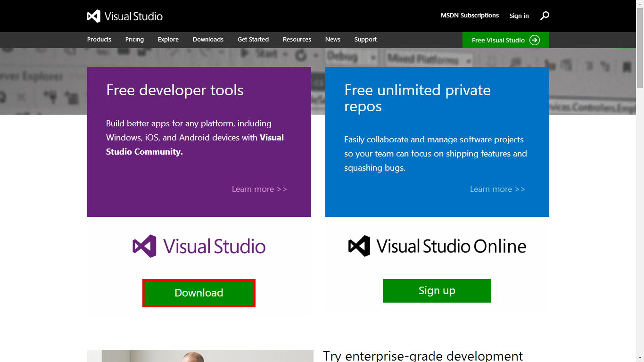Open the search magnifier icon
The height and width of the screenshot is (362, 644).
(545, 16)
